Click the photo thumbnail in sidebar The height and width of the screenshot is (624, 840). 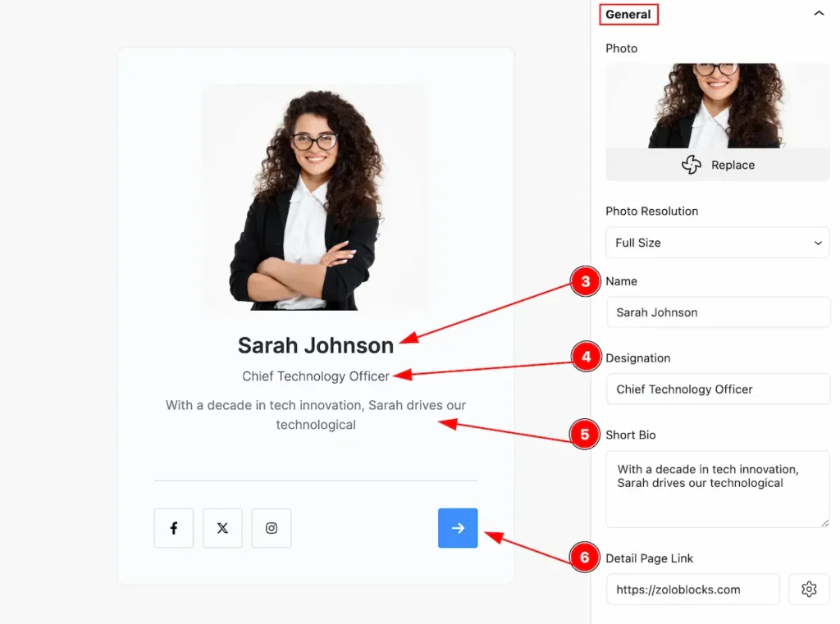717,106
